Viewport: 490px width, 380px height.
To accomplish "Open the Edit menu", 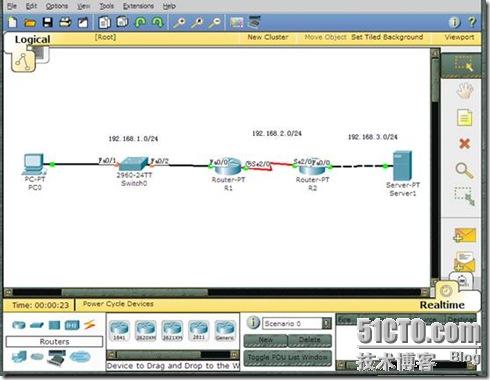I will point(31,6).
